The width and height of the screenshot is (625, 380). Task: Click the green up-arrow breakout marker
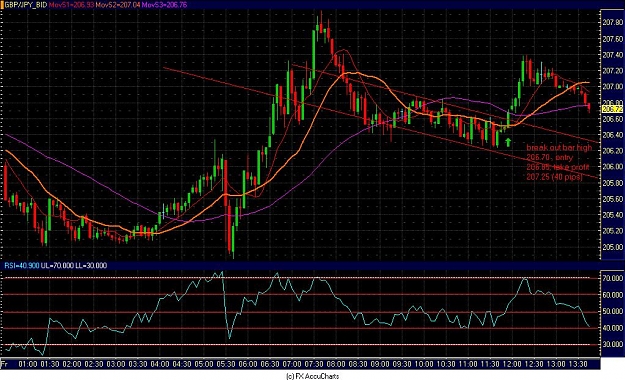[x=508, y=142]
